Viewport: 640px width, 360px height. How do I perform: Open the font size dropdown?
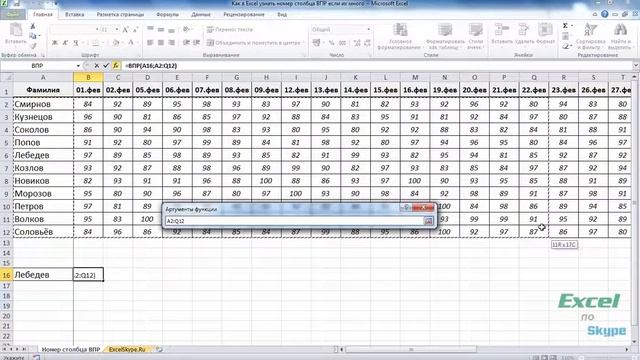(117, 30)
